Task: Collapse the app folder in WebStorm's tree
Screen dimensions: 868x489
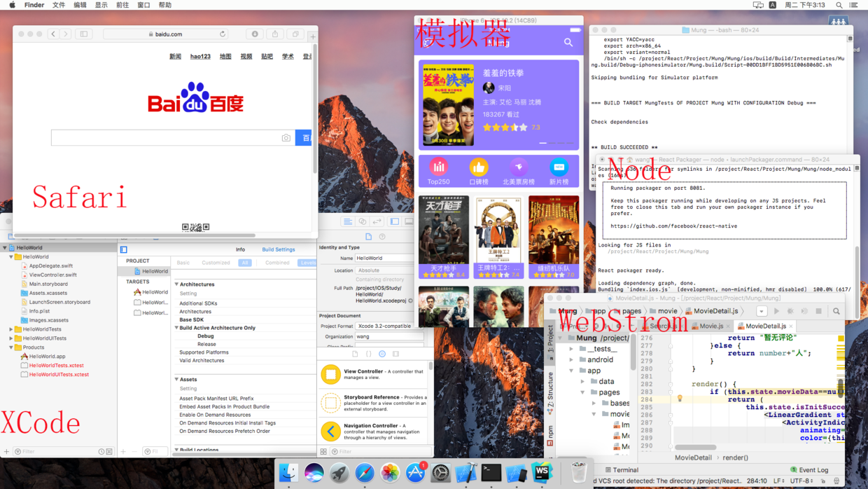Action: (572, 370)
